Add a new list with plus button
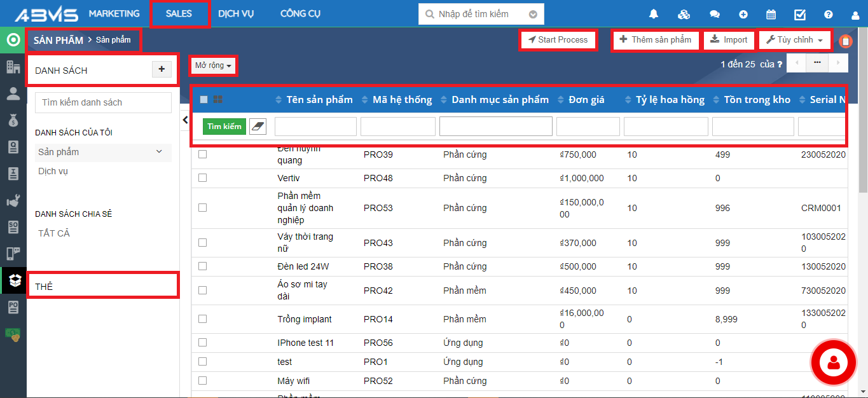This screenshot has width=868, height=398. point(162,69)
